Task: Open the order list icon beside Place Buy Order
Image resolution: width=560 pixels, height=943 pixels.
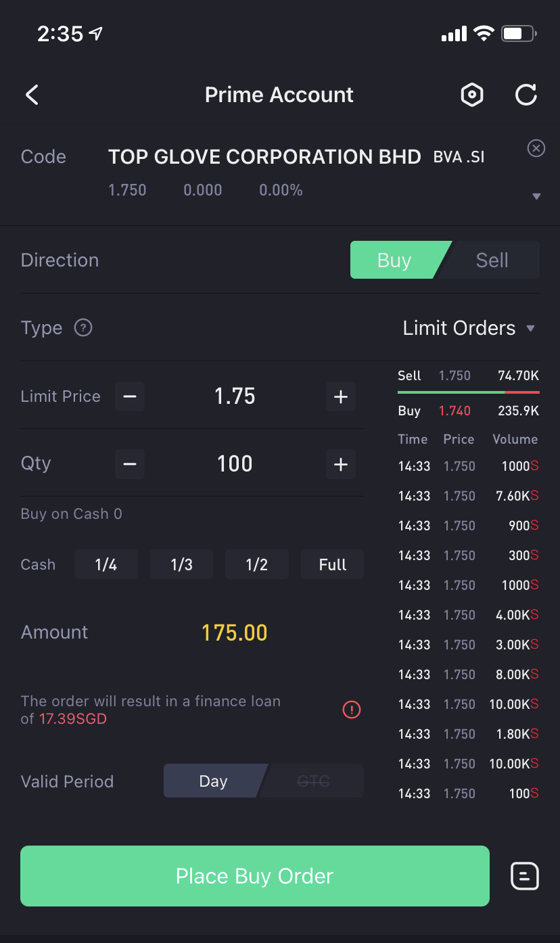Action: [x=525, y=876]
